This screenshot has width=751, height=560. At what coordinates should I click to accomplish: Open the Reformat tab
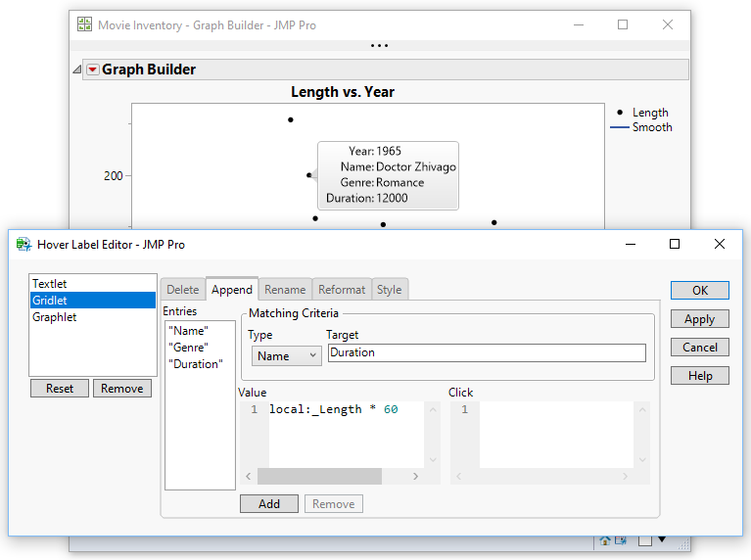(x=342, y=289)
